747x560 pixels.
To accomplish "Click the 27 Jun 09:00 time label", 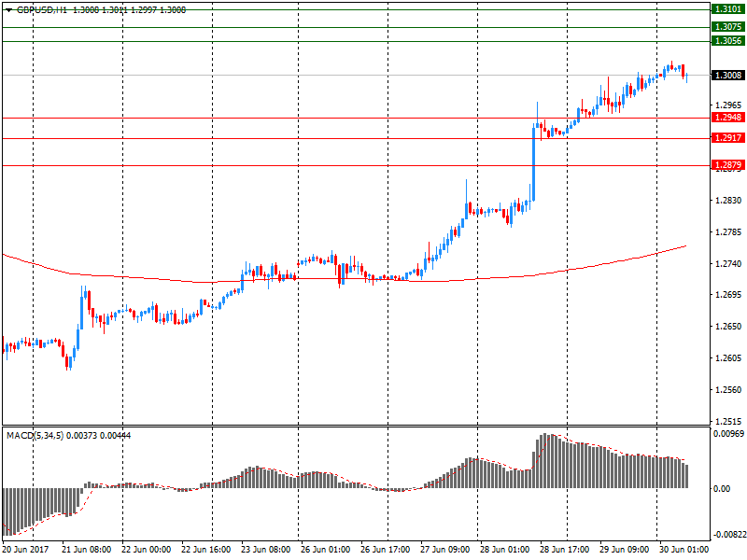I will (445, 549).
